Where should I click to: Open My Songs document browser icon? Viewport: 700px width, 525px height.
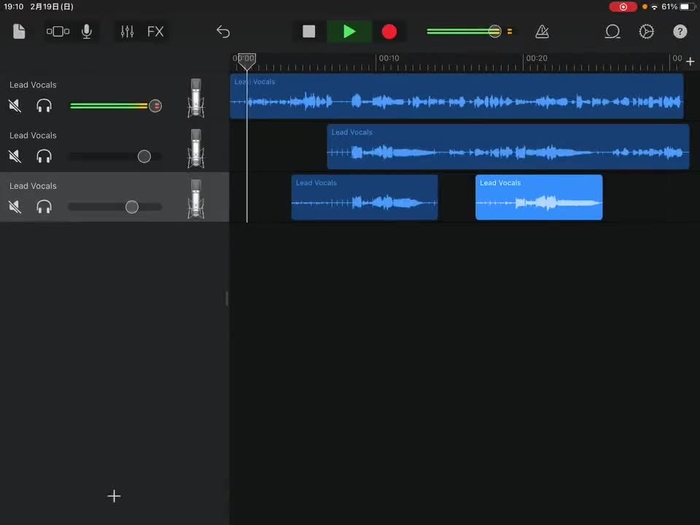[x=19, y=32]
